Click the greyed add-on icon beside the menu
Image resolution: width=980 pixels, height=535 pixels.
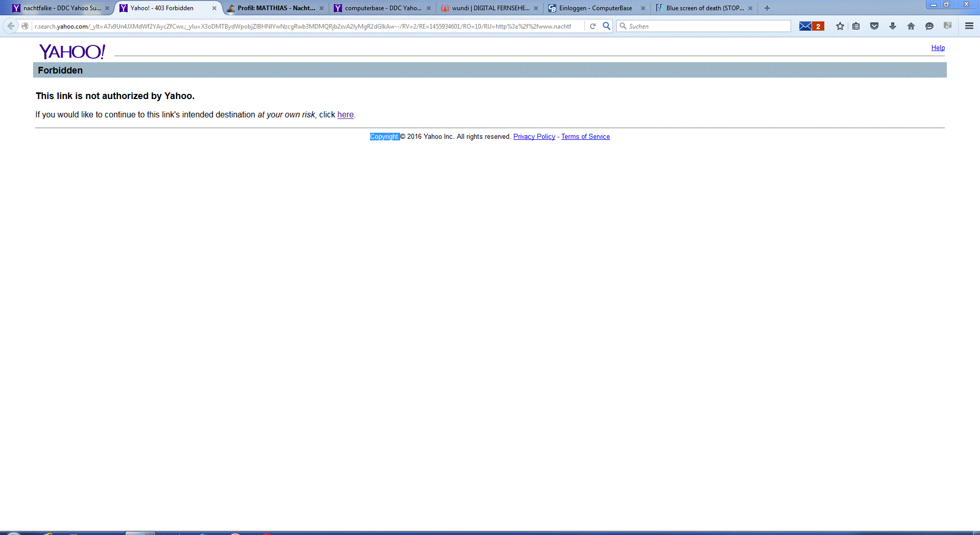tap(948, 26)
